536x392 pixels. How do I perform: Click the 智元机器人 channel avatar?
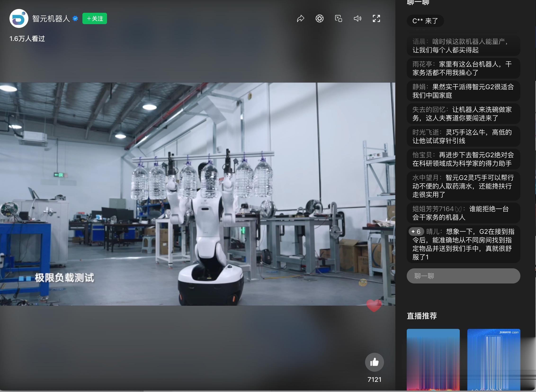pos(19,18)
